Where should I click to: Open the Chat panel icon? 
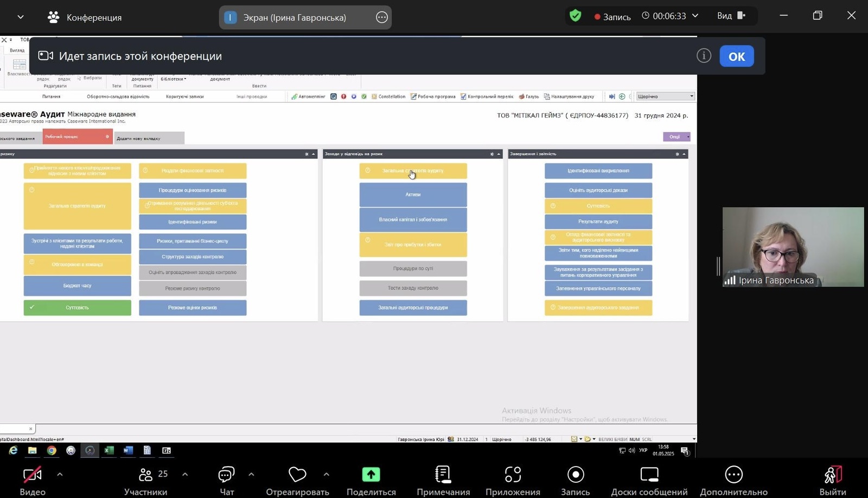[226, 475]
